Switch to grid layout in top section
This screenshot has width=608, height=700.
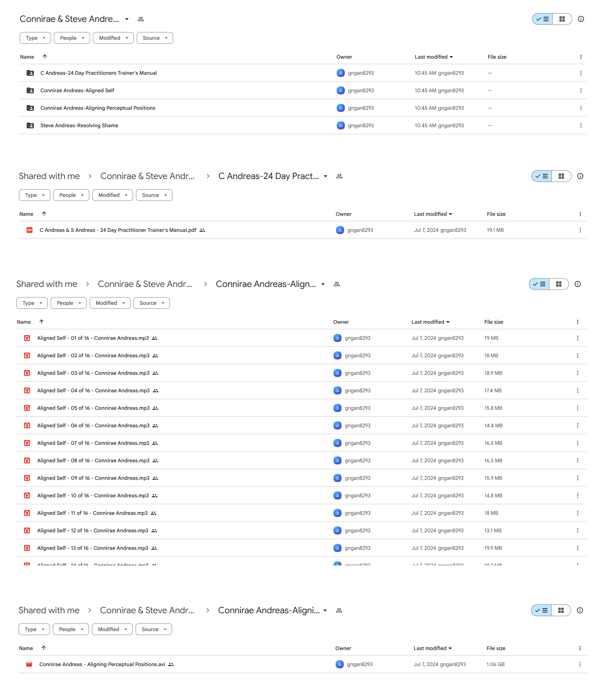562,19
